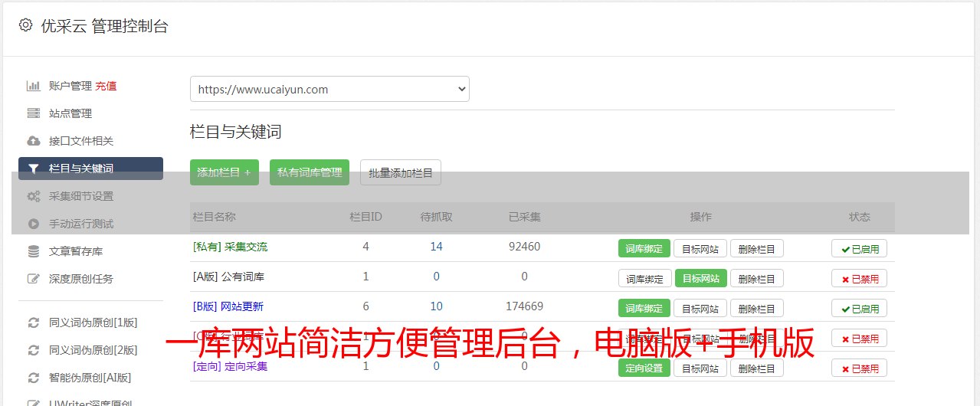Click the [B版] 网站更新 column name

(228, 306)
